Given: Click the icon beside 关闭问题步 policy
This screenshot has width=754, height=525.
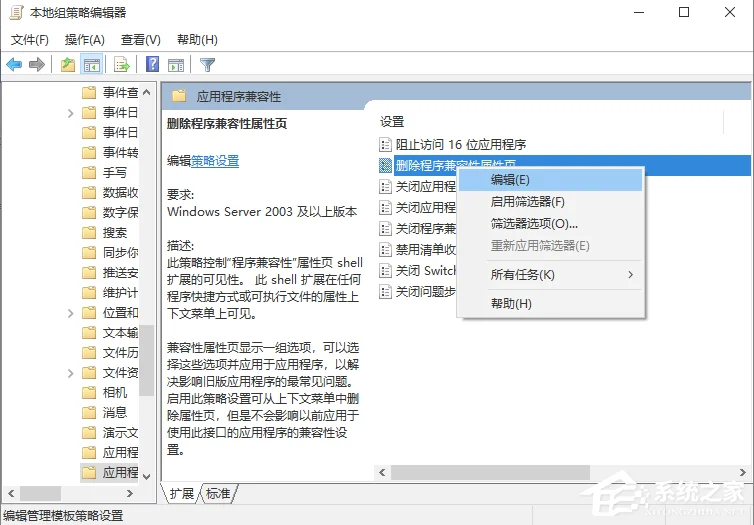Looking at the screenshot, I should (385, 291).
